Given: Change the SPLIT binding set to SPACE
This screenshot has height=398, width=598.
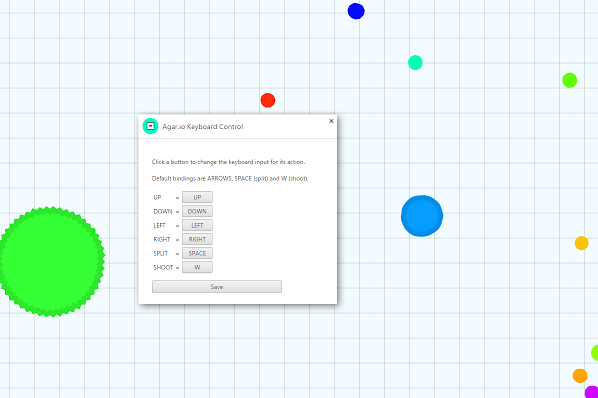Looking at the screenshot, I should tap(197, 253).
